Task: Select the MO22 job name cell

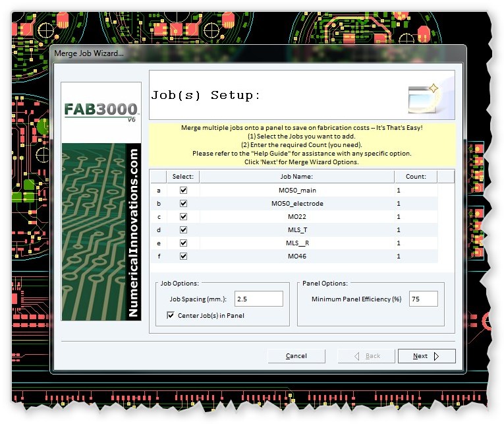Action: tap(297, 216)
